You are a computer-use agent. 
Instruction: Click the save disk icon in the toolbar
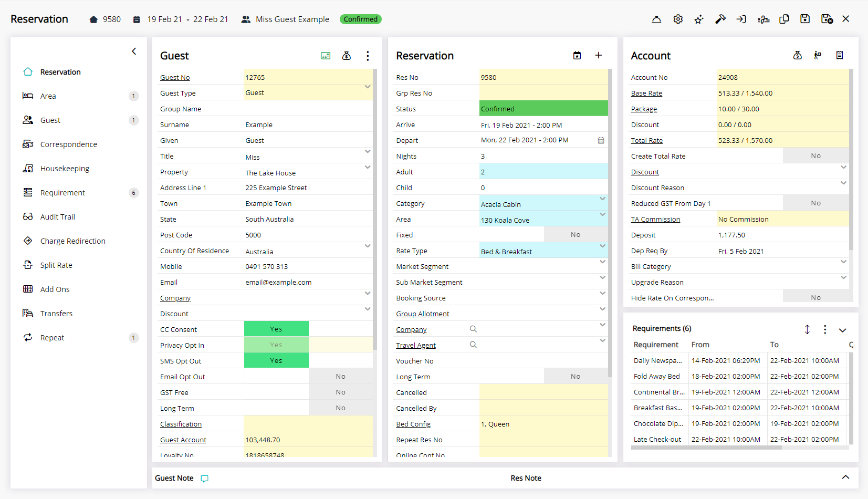pyautogui.click(x=806, y=19)
